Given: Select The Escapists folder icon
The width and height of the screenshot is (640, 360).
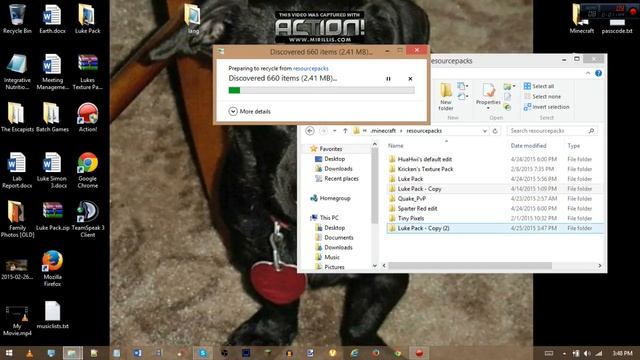Looking at the screenshot, I should pos(17,117).
